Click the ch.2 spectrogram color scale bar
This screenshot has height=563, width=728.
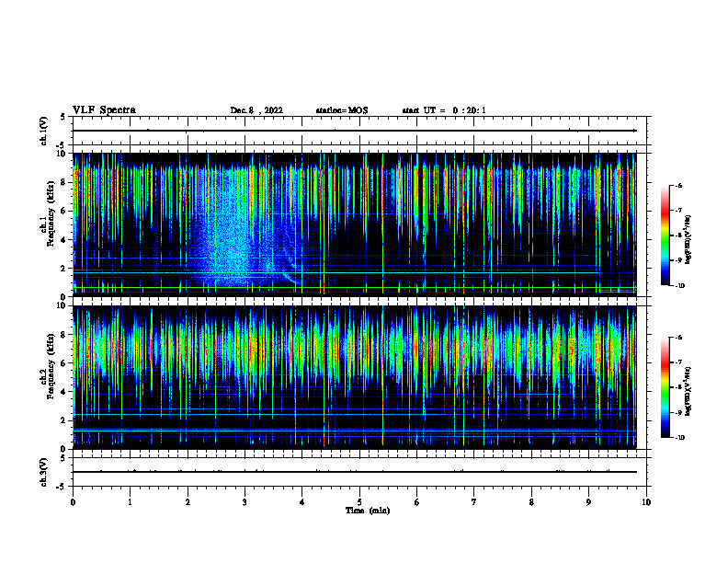(665, 387)
